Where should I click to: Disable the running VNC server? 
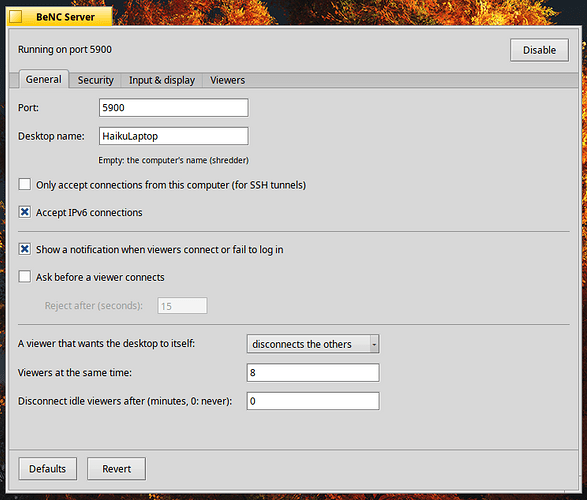pyautogui.click(x=539, y=50)
